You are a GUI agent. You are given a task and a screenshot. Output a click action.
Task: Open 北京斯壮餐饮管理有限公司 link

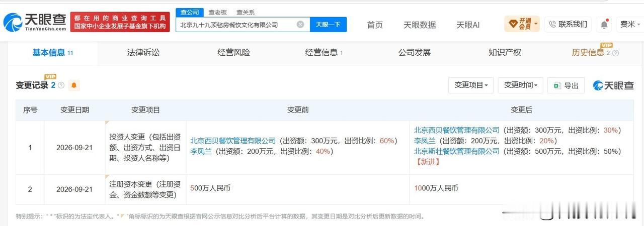click(x=457, y=151)
